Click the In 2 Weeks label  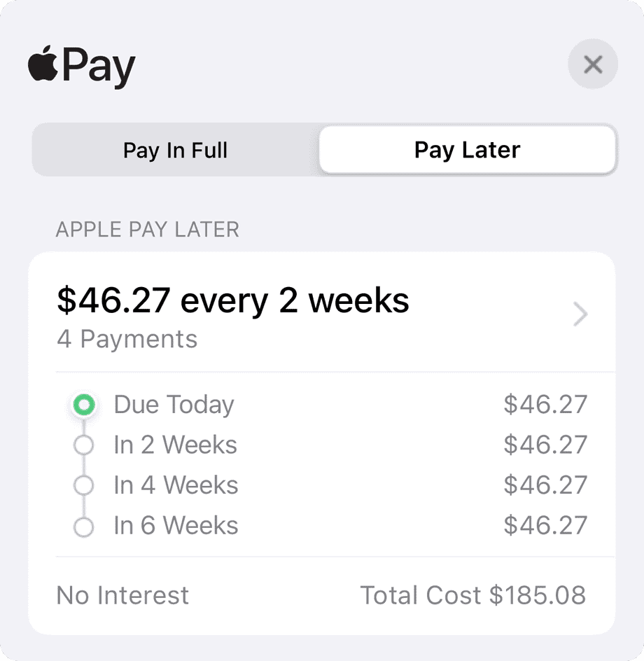pyautogui.click(x=175, y=445)
